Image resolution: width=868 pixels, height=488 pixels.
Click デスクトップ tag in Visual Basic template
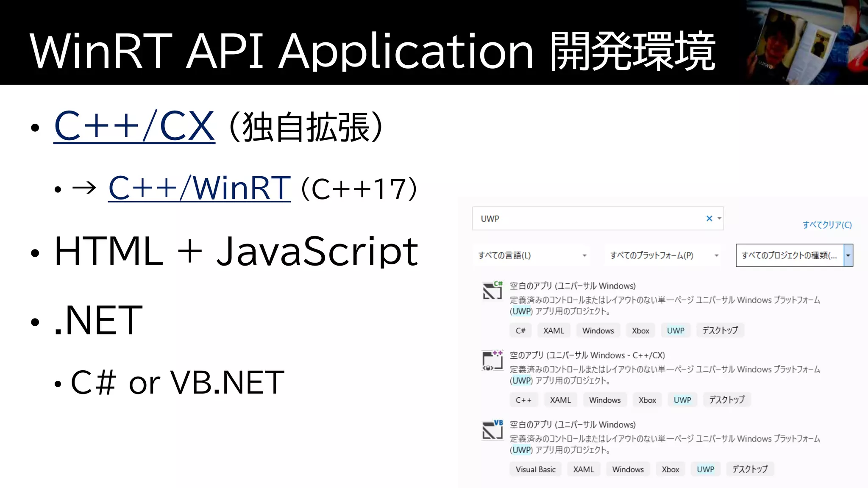click(750, 469)
